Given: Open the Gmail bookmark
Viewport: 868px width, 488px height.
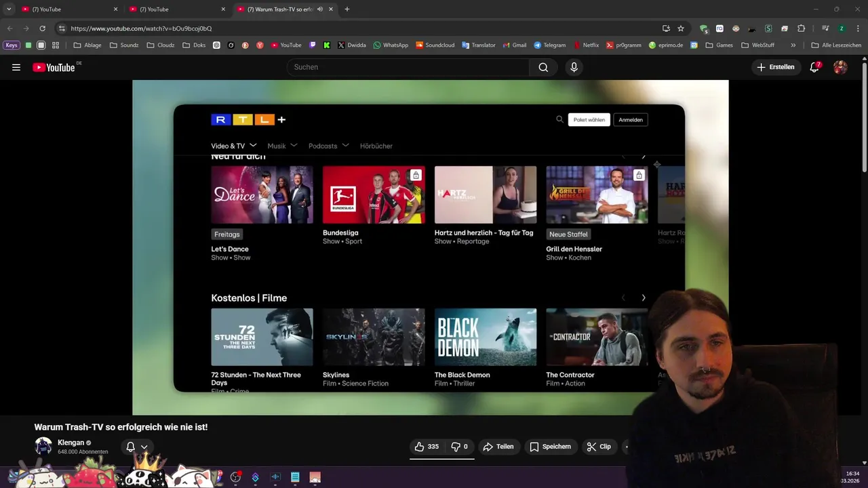Looking at the screenshot, I should click(x=515, y=45).
